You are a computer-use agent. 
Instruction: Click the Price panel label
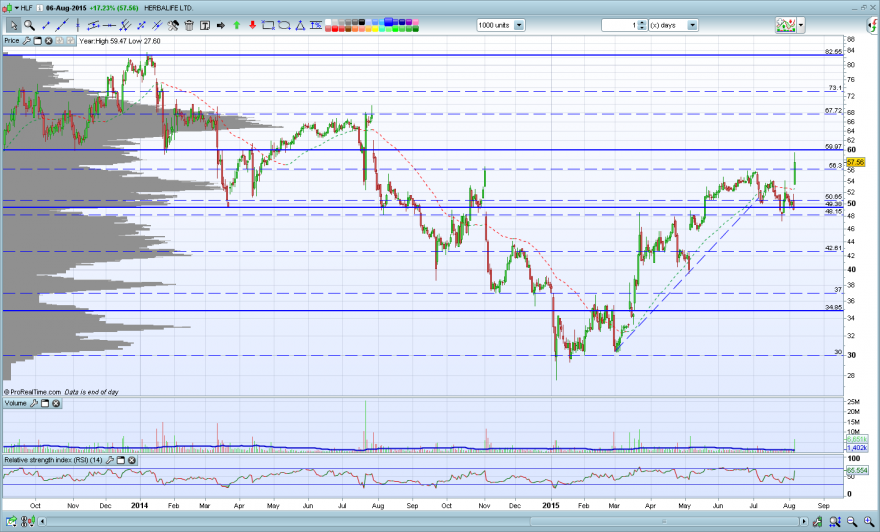point(12,41)
